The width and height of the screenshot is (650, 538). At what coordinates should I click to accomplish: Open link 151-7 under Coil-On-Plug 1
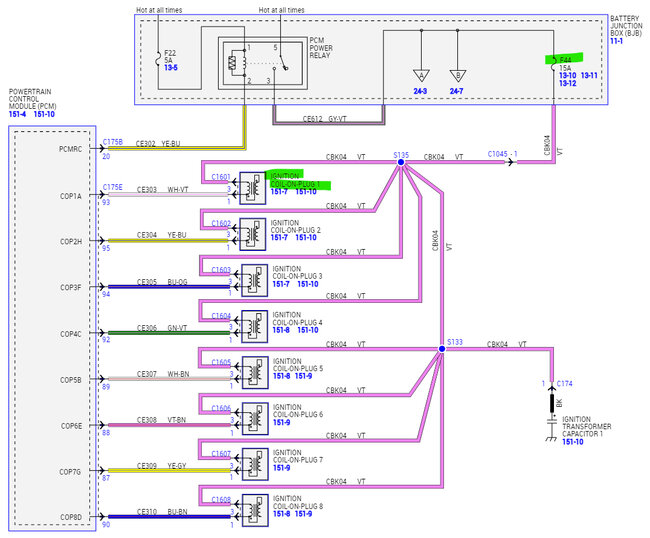pos(279,191)
